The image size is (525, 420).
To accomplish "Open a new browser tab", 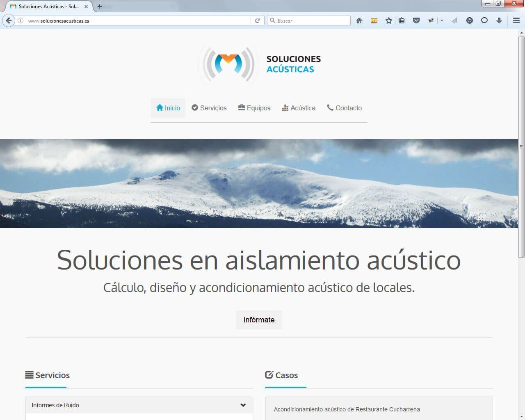I will 99,7.
